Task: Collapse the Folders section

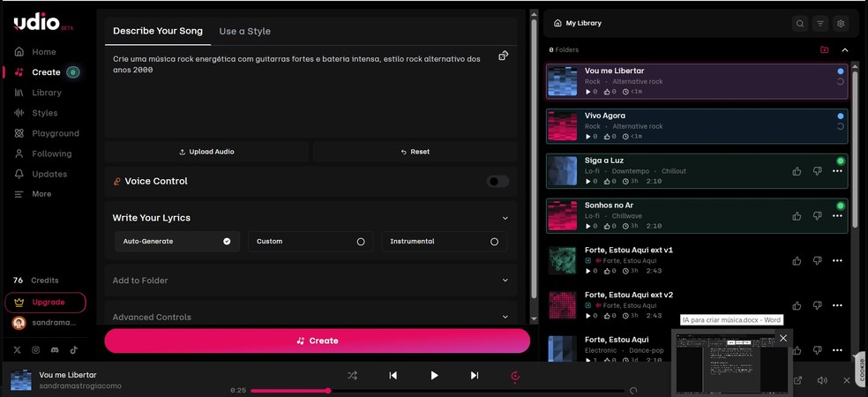Action: click(x=845, y=49)
